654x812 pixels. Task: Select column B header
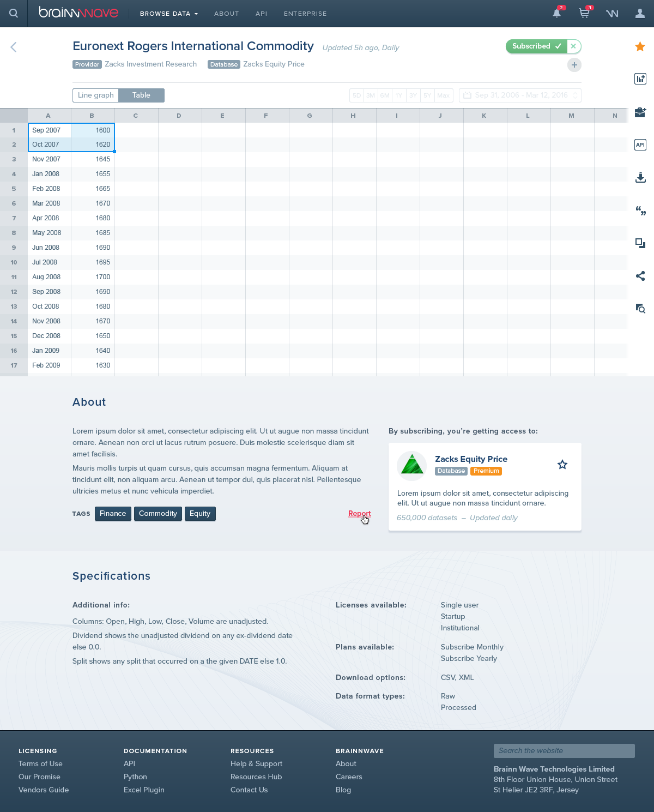pyautogui.click(x=92, y=116)
